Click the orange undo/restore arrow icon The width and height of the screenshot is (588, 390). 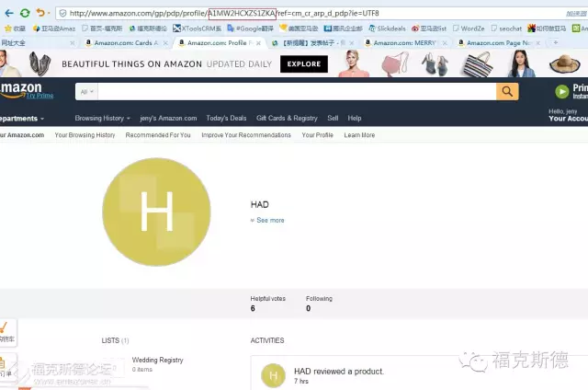[x=40, y=13]
